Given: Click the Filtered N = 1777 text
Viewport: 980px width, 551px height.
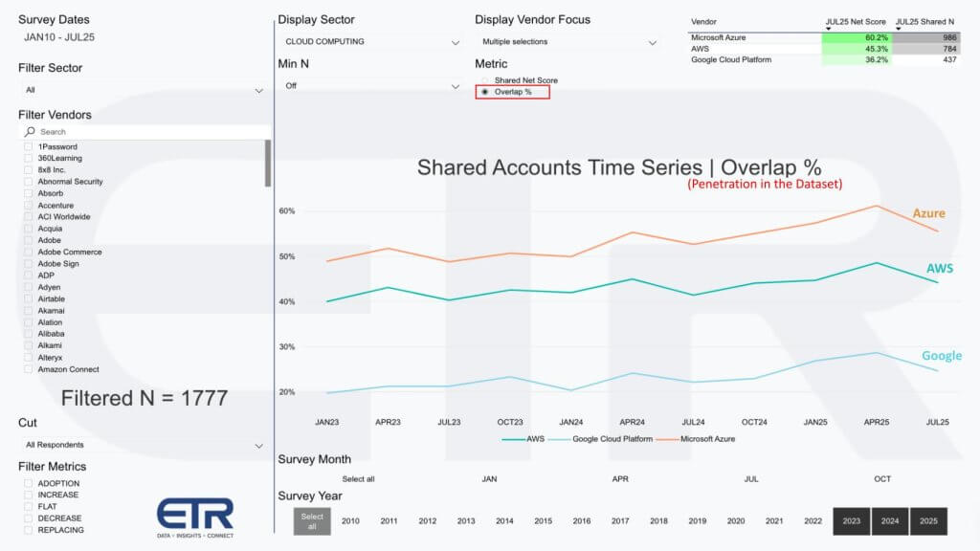Looking at the screenshot, I should click(x=145, y=399).
